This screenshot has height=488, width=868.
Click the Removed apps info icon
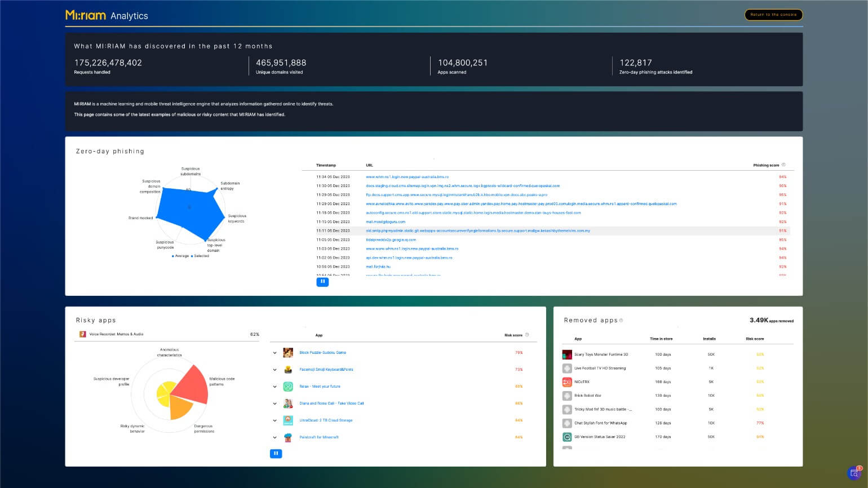(621, 320)
